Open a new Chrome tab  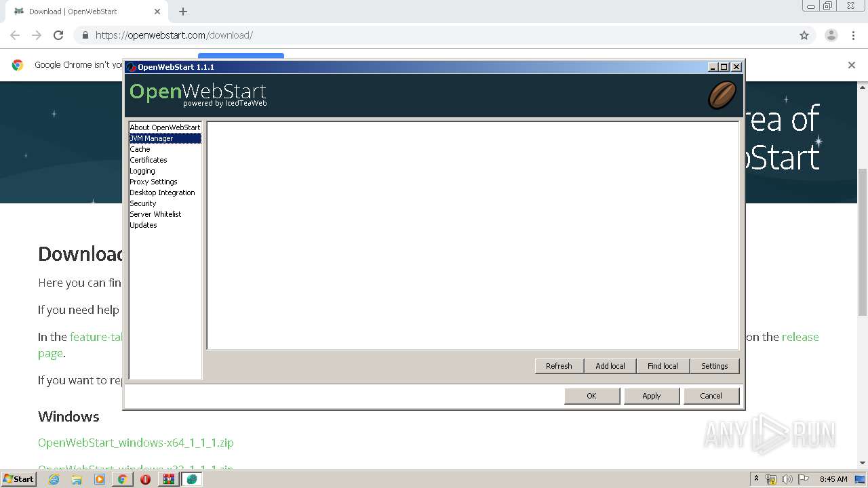[183, 12]
